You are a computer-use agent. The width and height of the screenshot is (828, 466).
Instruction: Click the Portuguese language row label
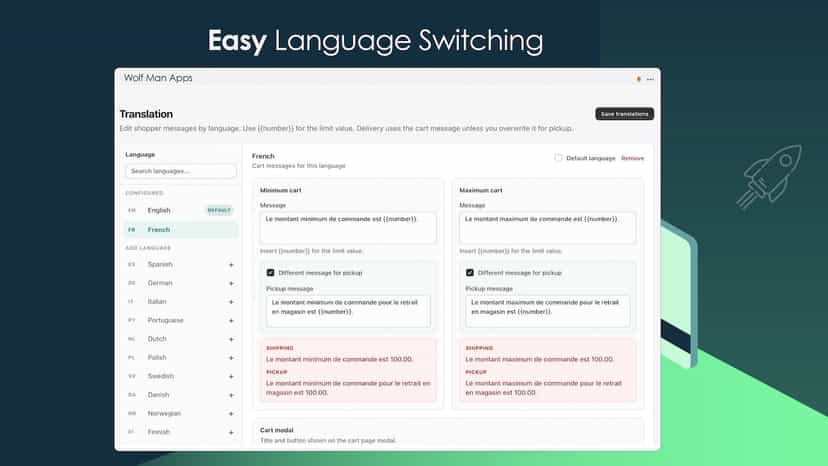coord(165,320)
